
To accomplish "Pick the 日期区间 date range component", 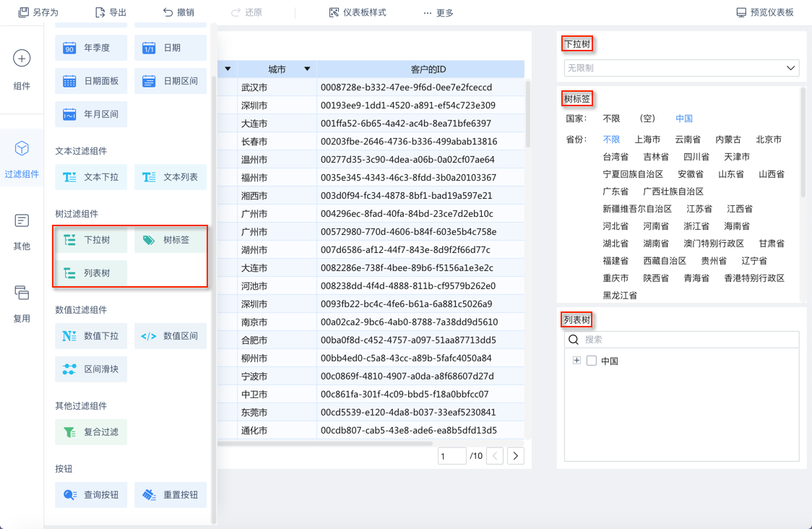I will pyautogui.click(x=170, y=81).
